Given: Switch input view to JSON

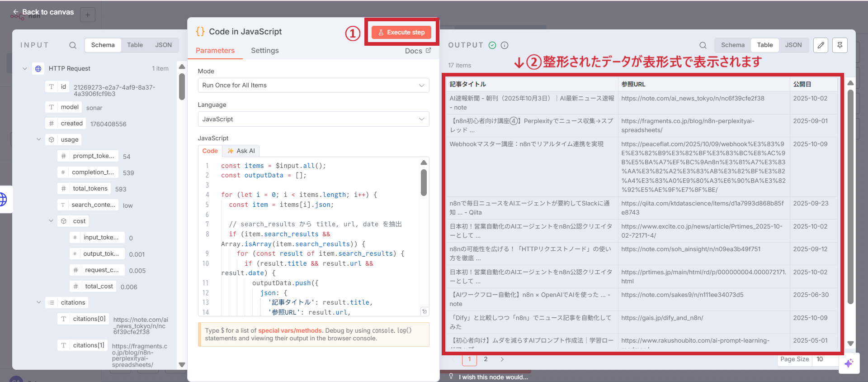Looking at the screenshot, I should 163,45.
